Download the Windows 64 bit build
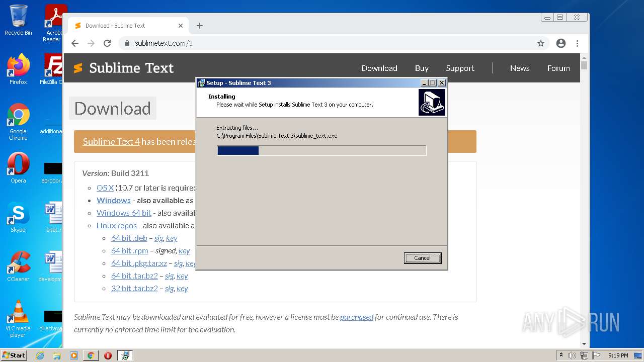Viewport: 644px width, 362px height. click(124, 213)
